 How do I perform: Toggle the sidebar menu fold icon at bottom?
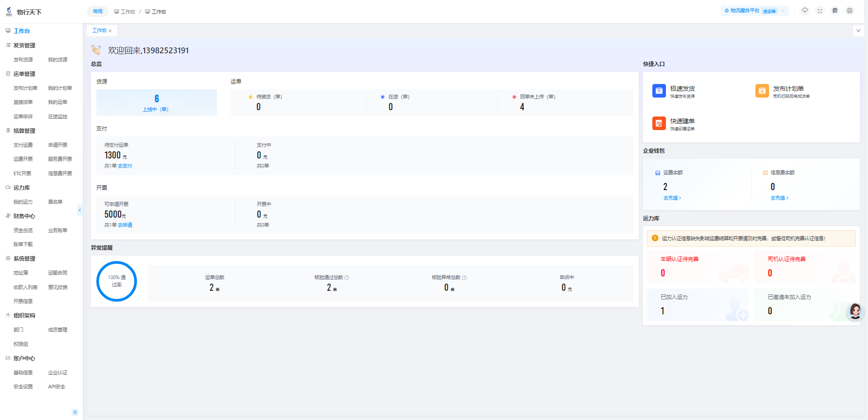point(75,412)
